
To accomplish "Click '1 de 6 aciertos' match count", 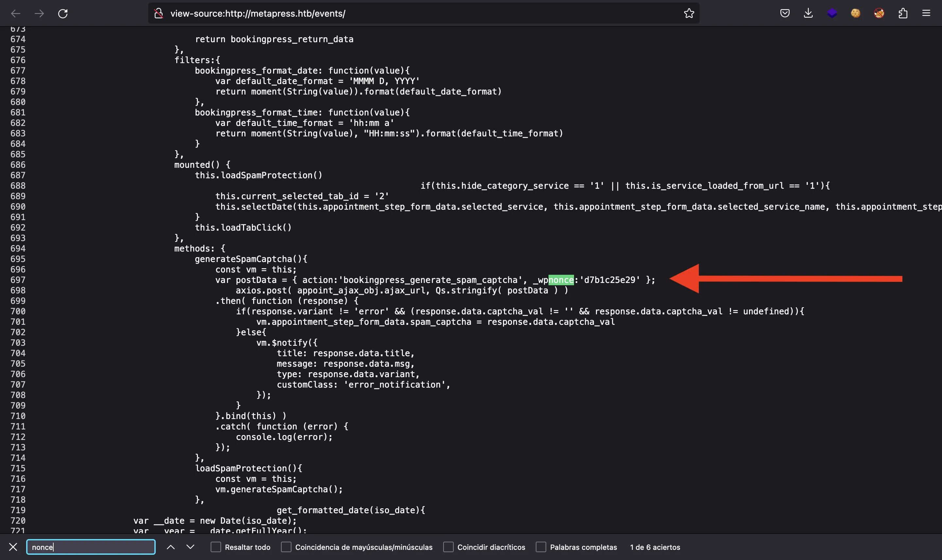I will (x=655, y=547).
